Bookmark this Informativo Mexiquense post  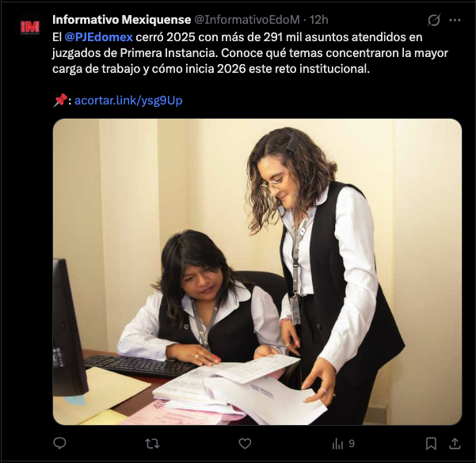pyautogui.click(x=431, y=444)
